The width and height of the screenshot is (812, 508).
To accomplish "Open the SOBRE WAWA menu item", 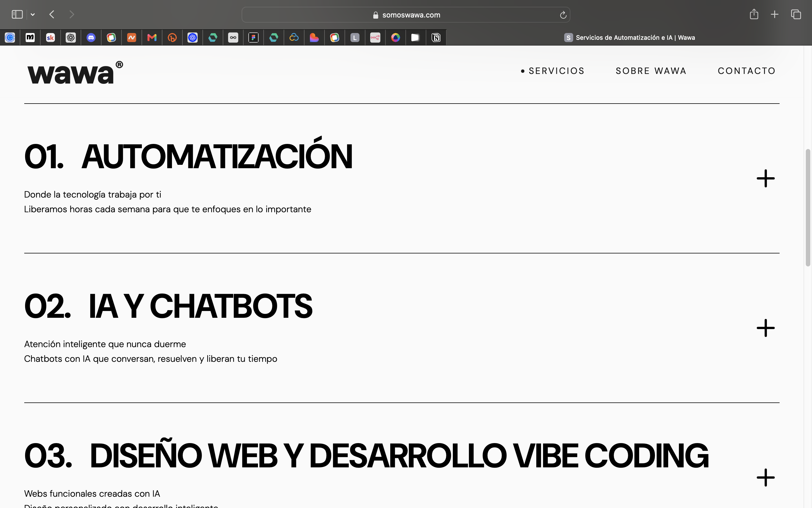I will pyautogui.click(x=651, y=71).
